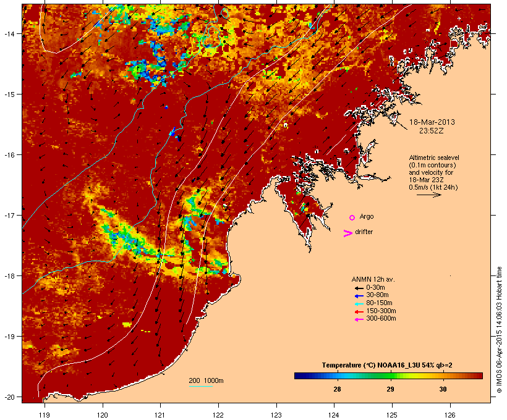Click the ANMN 12h av. heading
The image size is (507, 420).
[373, 279]
